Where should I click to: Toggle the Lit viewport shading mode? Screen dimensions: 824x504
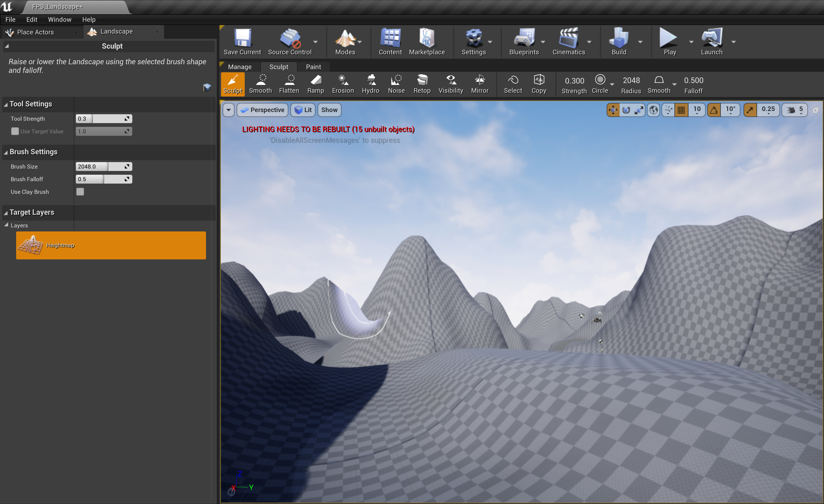click(x=303, y=110)
